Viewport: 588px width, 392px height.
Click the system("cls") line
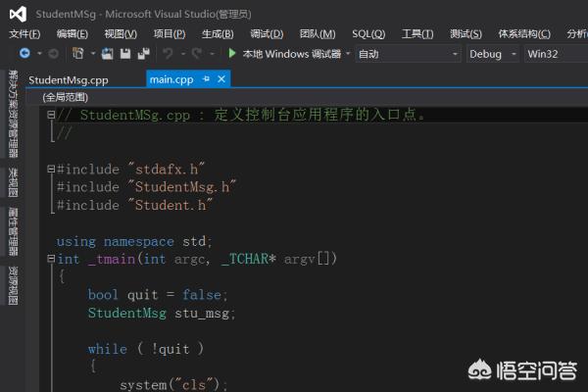(x=173, y=385)
